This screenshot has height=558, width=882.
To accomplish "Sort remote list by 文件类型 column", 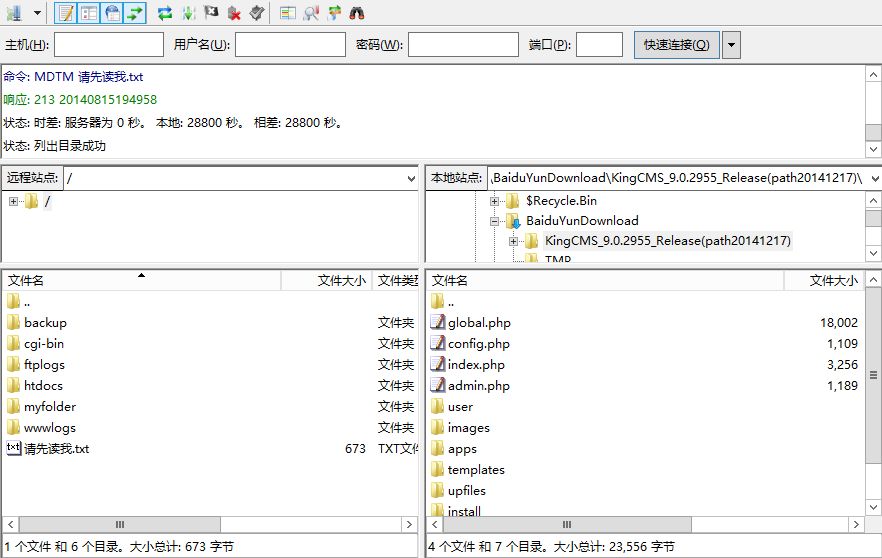I will tap(395, 280).
